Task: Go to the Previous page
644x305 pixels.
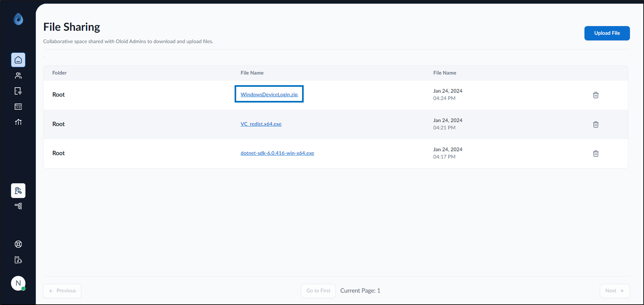Action: (x=62, y=291)
